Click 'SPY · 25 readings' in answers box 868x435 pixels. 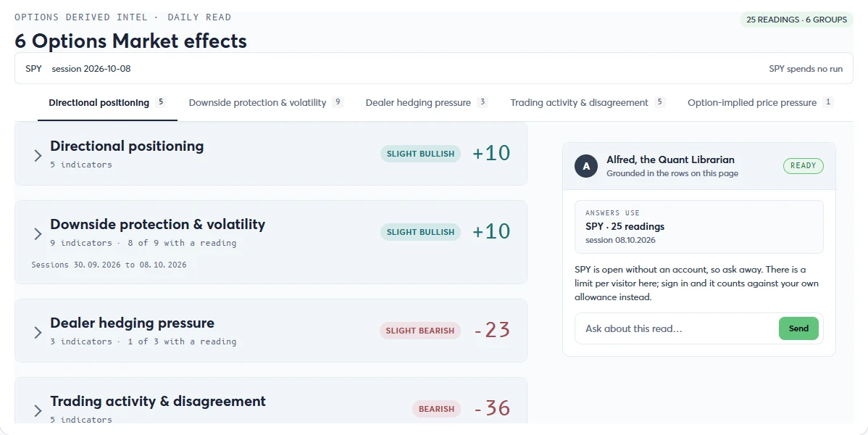pyautogui.click(x=625, y=226)
